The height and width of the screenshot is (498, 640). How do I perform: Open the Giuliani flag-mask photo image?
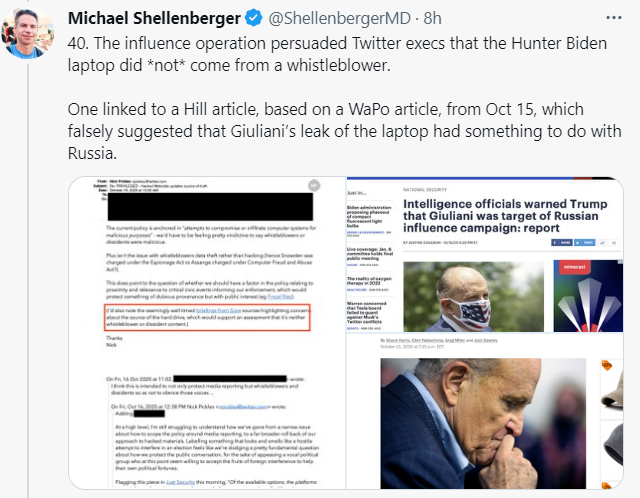pyautogui.click(x=473, y=297)
